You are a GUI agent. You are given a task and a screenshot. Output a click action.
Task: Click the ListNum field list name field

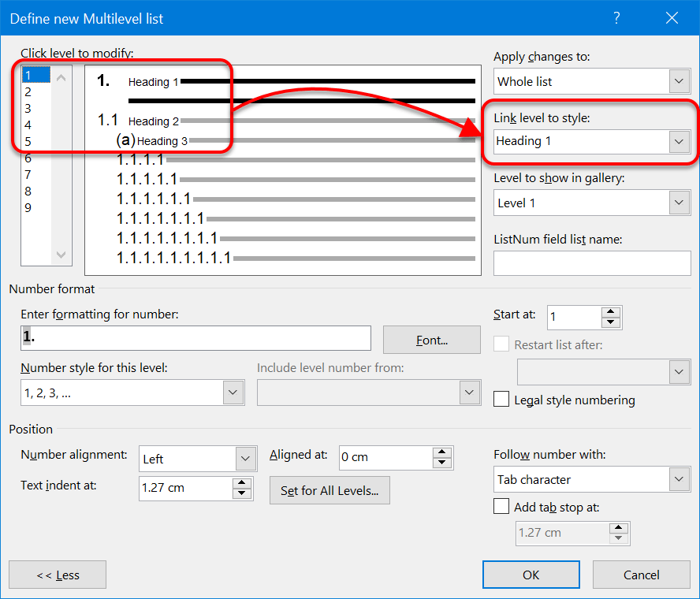coord(592,263)
